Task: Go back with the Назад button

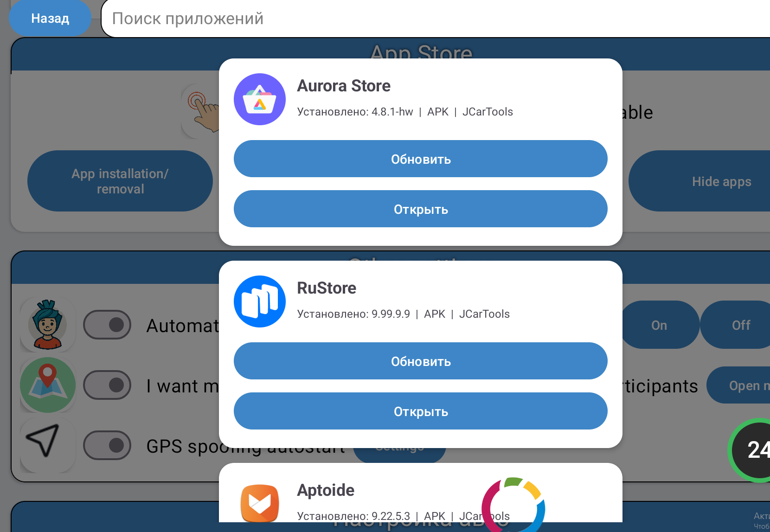Action: pyautogui.click(x=50, y=18)
